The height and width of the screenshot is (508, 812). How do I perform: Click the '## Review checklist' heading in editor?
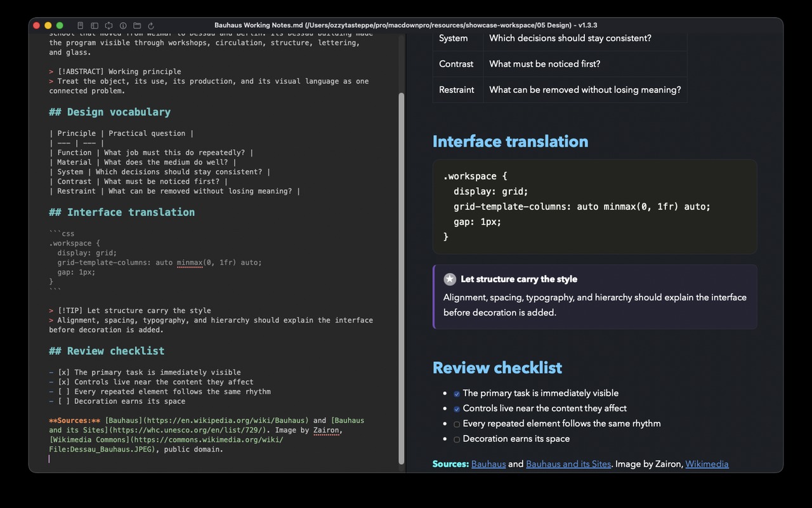pyautogui.click(x=107, y=351)
